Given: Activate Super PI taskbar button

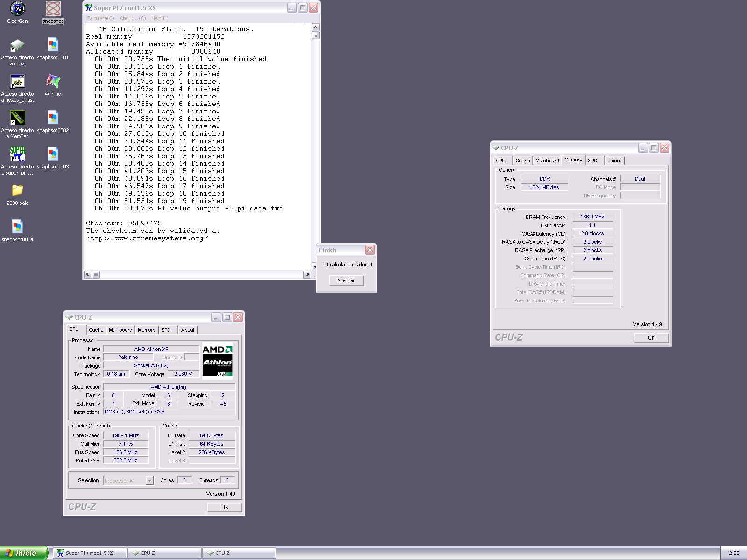Looking at the screenshot, I should coord(90,553).
